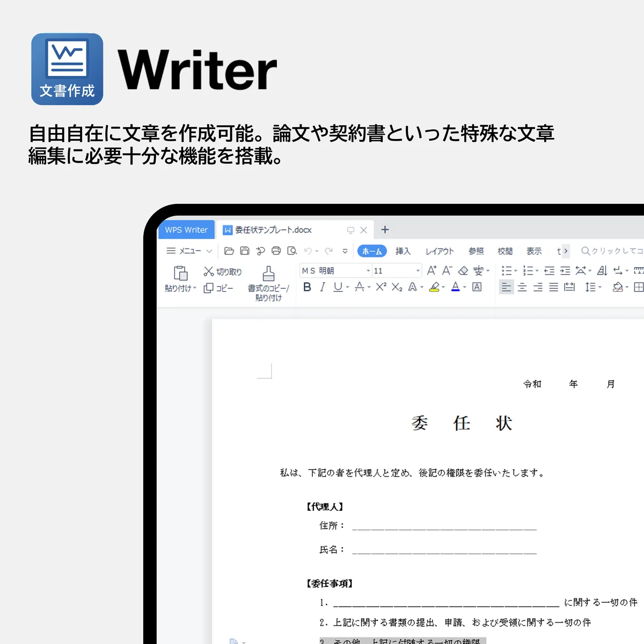Toggle Italic formatting
The image size is (644, 644).
click(322, 287)
